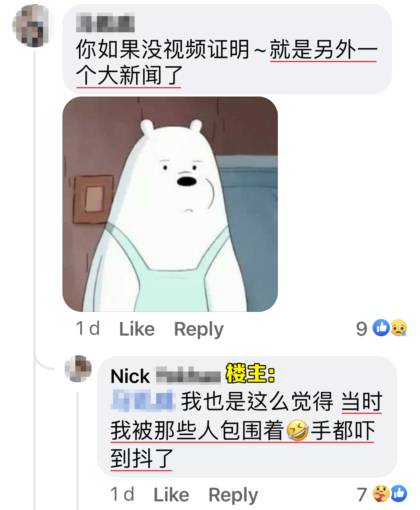Viewport: 420px width, 510px height.
Task: Click the 楼主 label next to Nick
Action: pyautogui.click(x=250, y=373)
